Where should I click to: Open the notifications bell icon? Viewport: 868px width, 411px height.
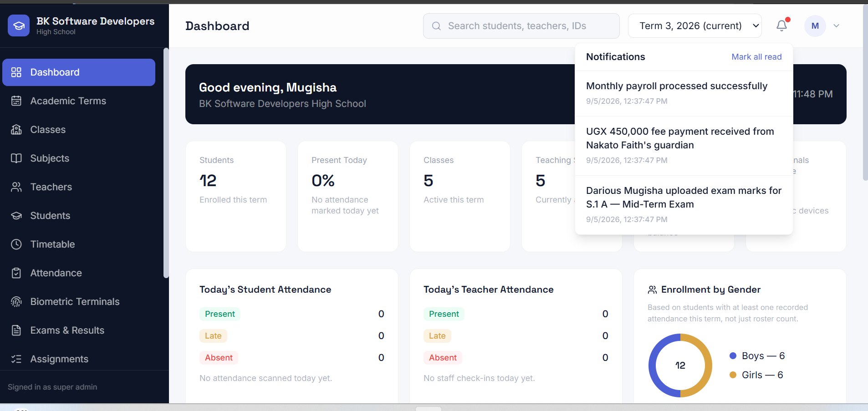(781, 25)
